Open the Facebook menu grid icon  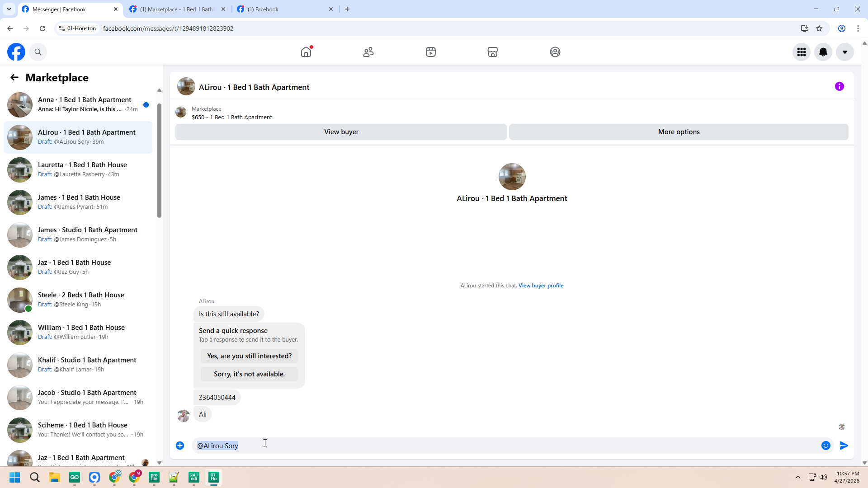pos(802,52)
